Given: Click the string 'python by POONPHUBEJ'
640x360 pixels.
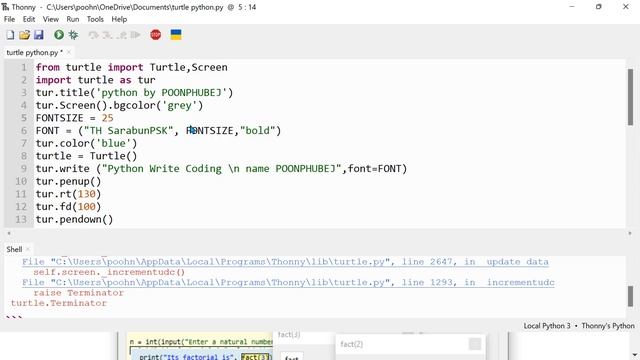Looking at the screenshot, I should click(161, 93).
